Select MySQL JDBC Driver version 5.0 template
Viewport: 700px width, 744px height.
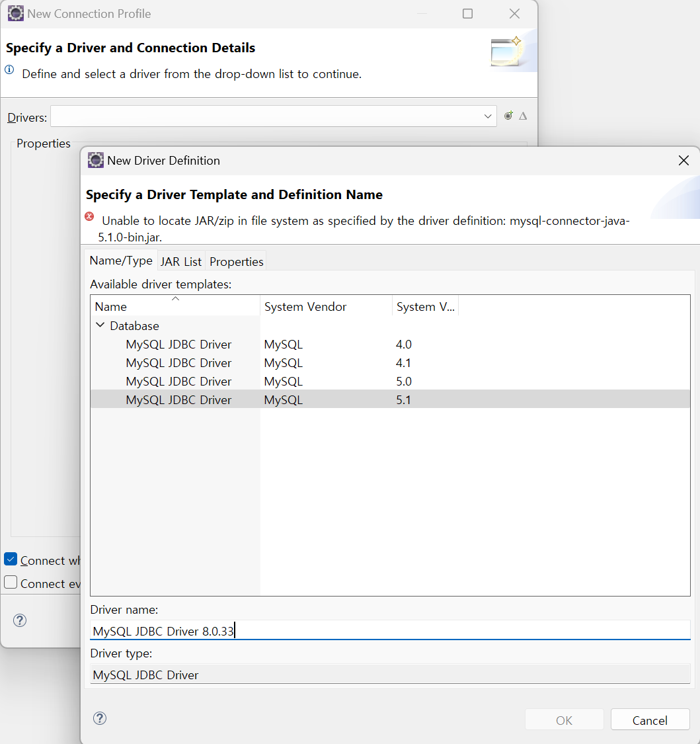[178, 382]
